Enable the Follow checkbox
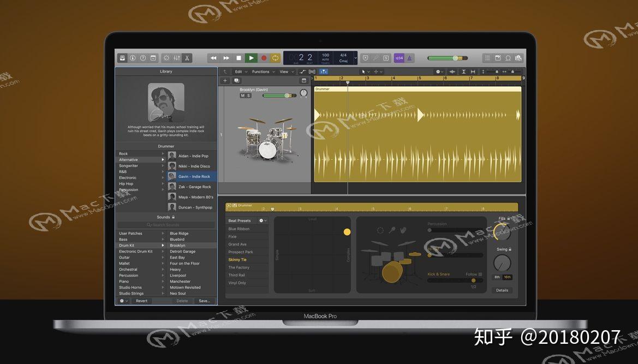The width and height of the screenshot is (638, 364). (480, 274)
